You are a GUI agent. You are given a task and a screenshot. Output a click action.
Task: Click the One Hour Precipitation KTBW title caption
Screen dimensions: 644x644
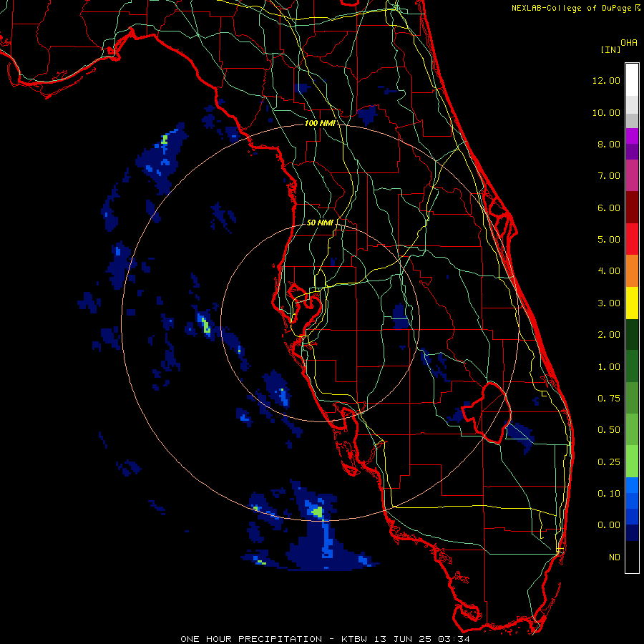[325, 639]
